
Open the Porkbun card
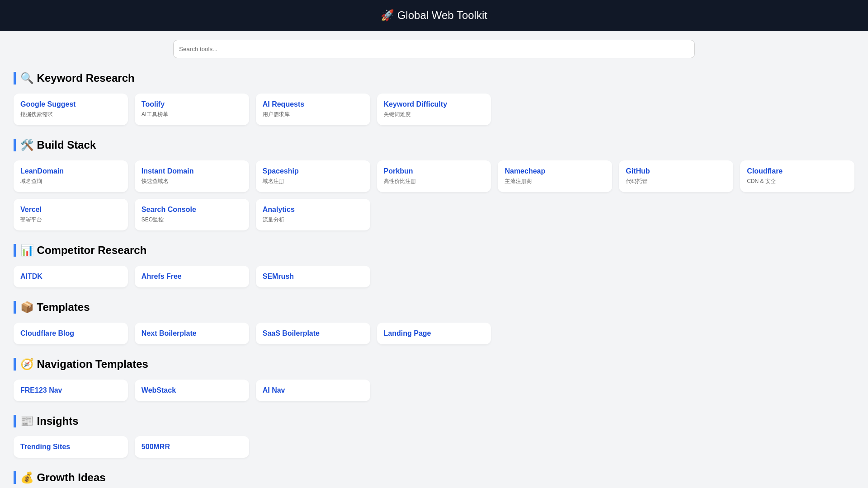tap(434, 176)
